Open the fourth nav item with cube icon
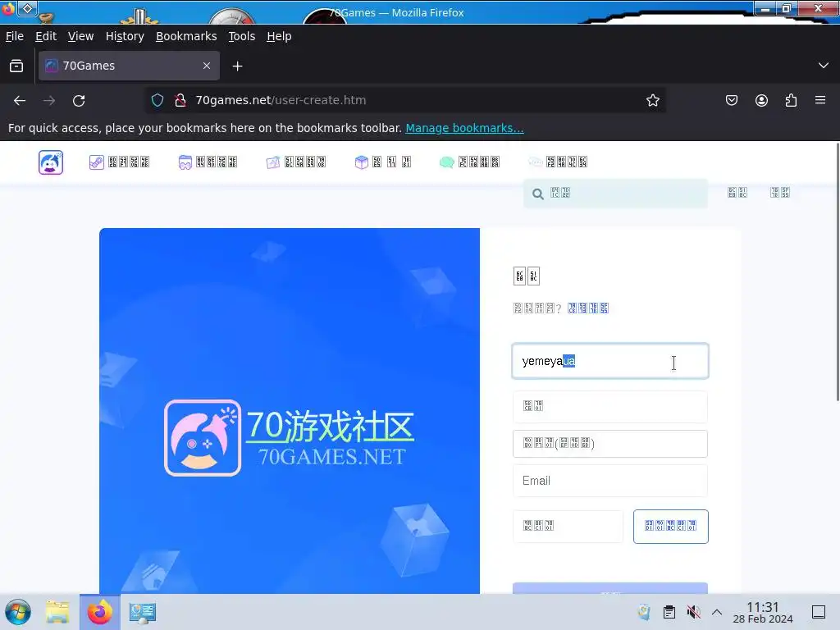Image resolution: width=840 pixels, height=630 pixels. tap(383, 162)
